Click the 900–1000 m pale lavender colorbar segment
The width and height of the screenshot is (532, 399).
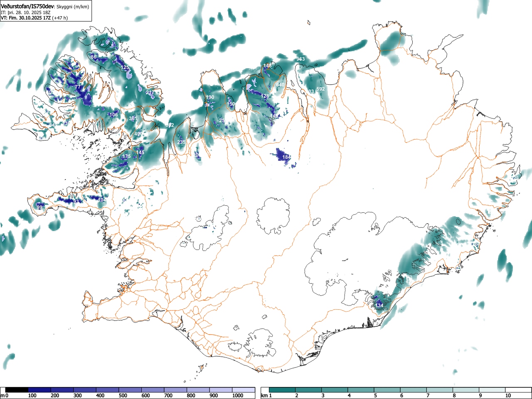pyautogui.click(x=221, y=390)
